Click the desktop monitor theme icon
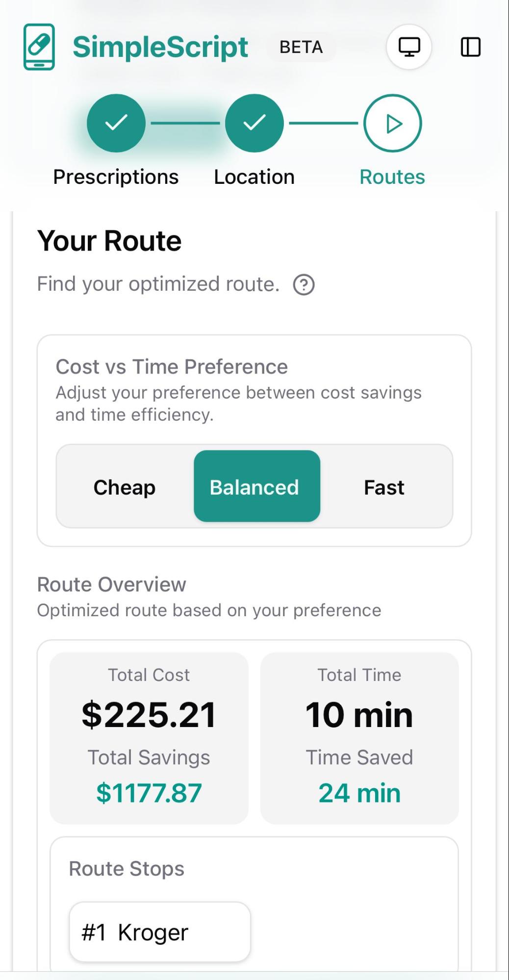Screen dimensions: 509x980 click(408, 47)
